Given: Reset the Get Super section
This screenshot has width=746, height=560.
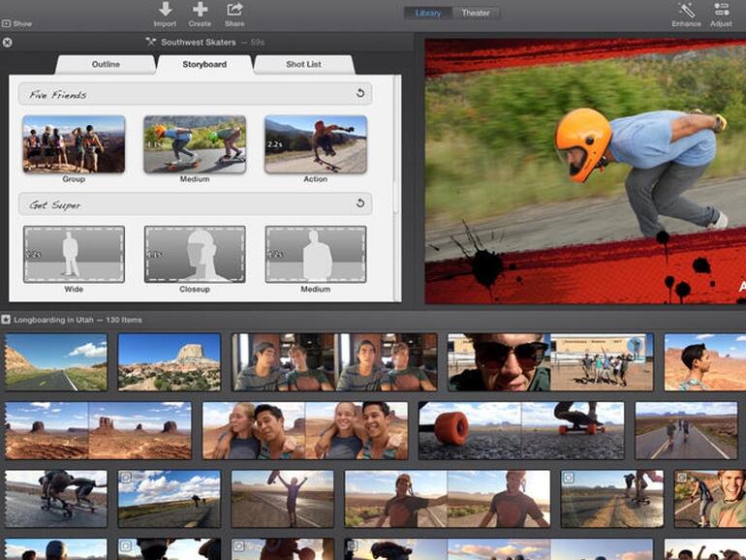Looking at the screenshot, I should [x=360, y=203].
